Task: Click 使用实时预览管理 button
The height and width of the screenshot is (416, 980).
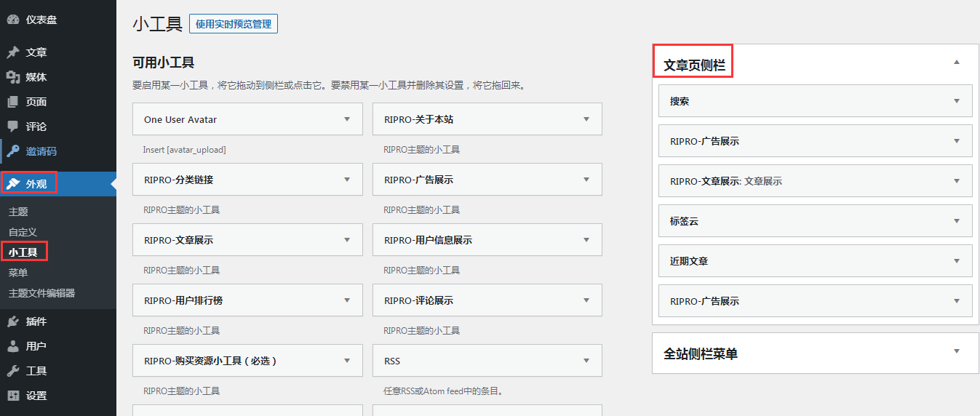Action: click(233, 24)
